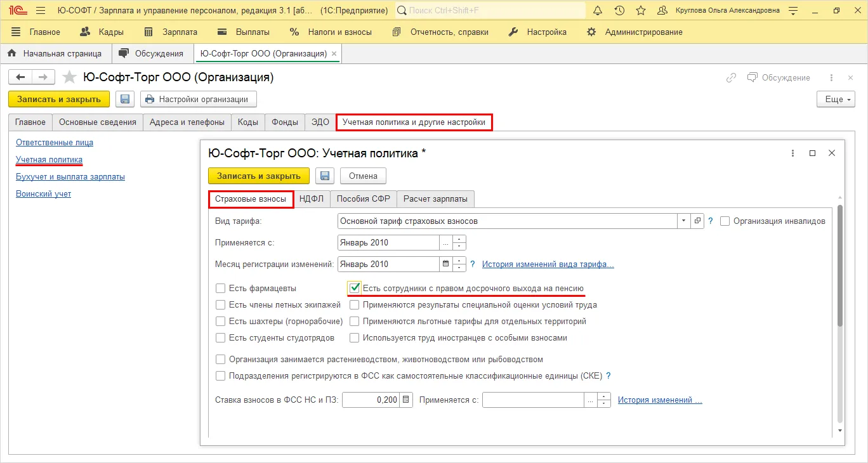Click the dialog vertical scrollbar
The height and width of the screenshot is (463, 868).
(840, 266)
